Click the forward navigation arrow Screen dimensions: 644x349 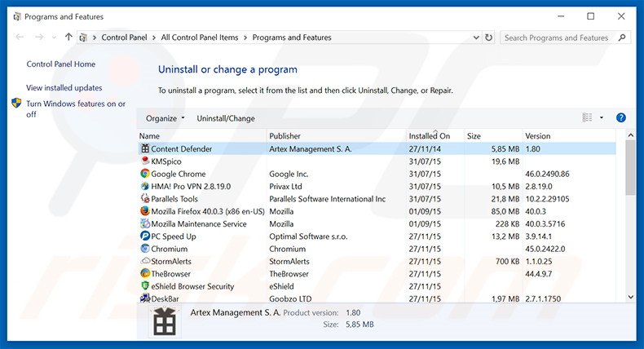[39, 38]
